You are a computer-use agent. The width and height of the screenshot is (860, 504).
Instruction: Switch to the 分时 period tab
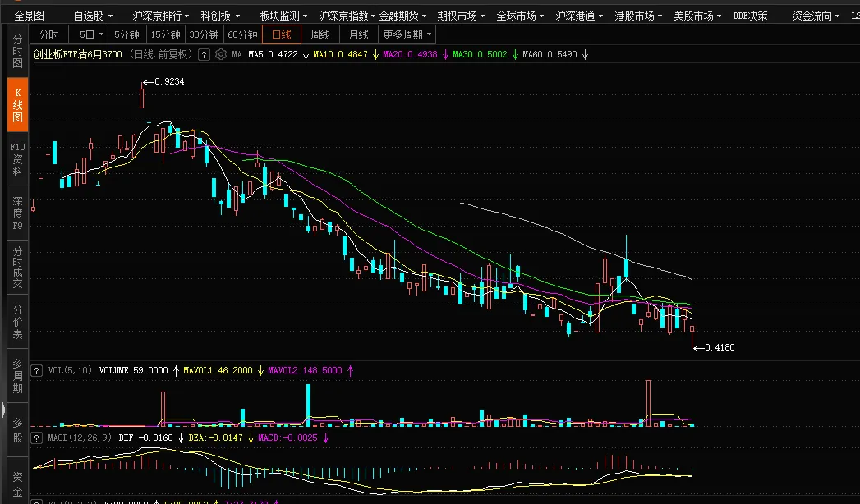tap(48, 34)
